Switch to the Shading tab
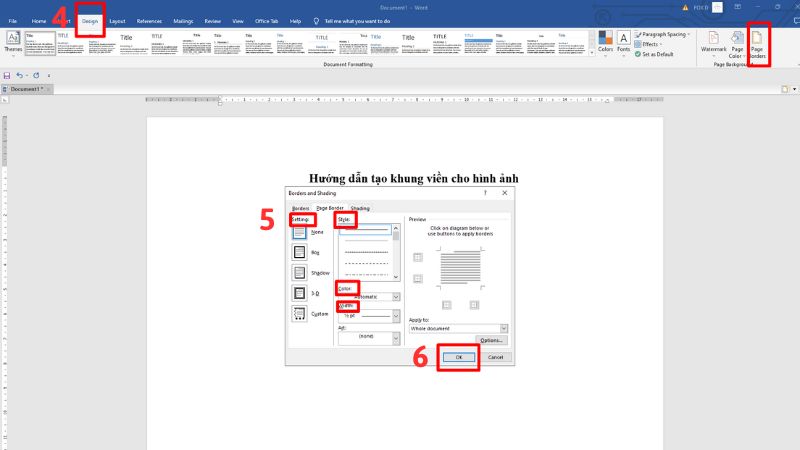The width and height of the screenshot is (800, 450). click(359, 208)
